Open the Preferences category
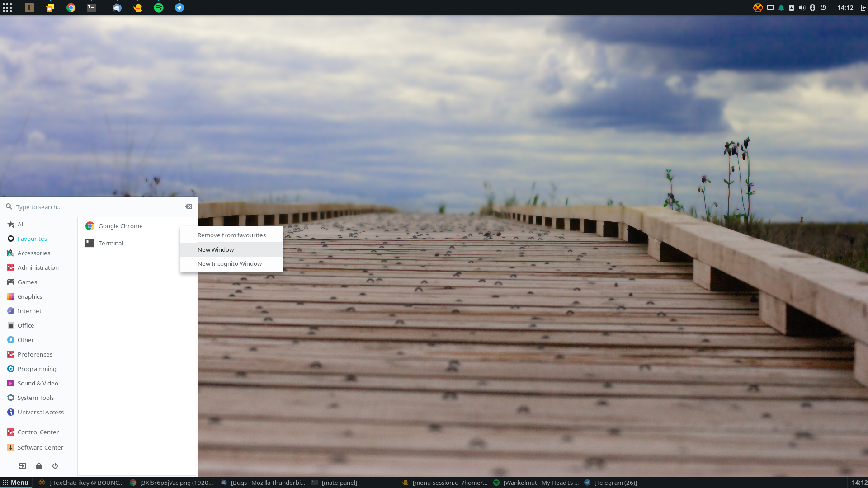 [x=39, y=354]
